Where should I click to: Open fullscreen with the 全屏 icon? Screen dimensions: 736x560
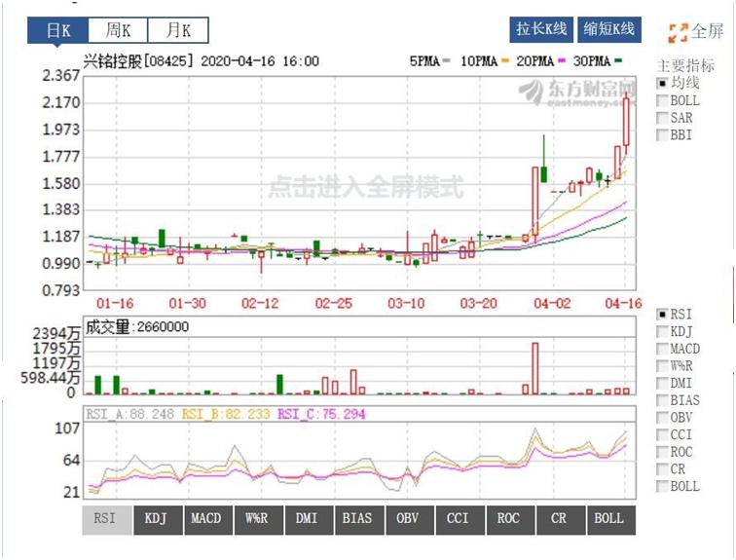point(679,33)
